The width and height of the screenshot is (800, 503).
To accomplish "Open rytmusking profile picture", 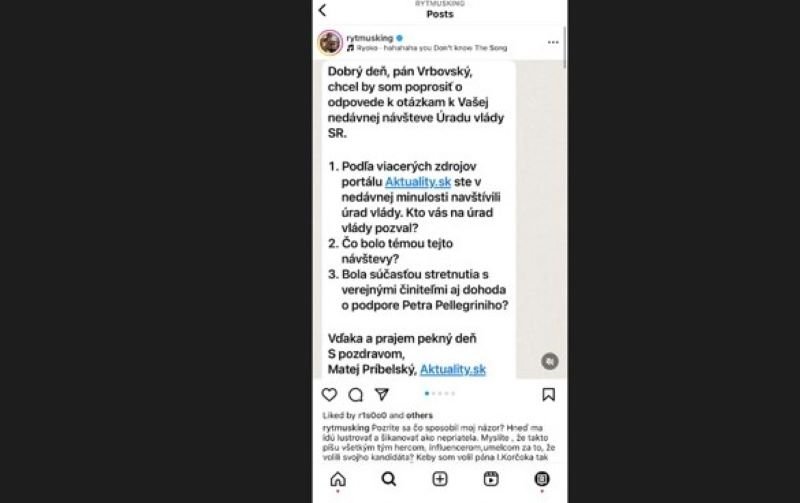I will pyautogui.click(x=331, y=42).
